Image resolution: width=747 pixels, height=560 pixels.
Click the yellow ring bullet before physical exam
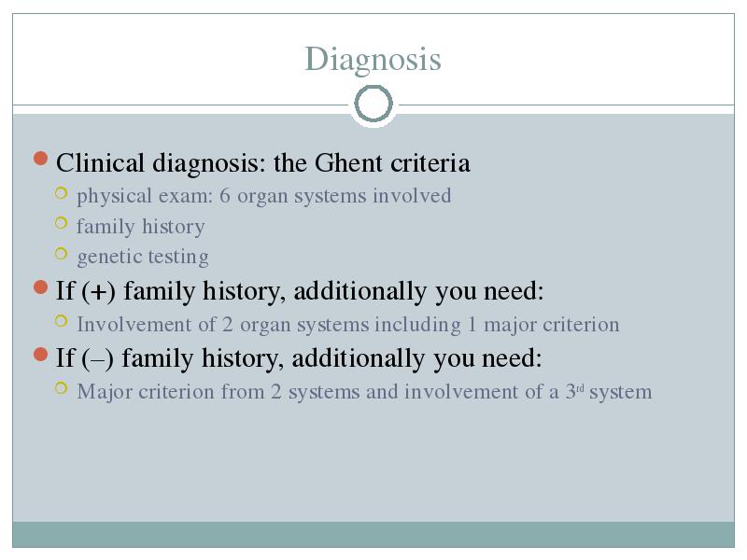[x=61, y=193]
